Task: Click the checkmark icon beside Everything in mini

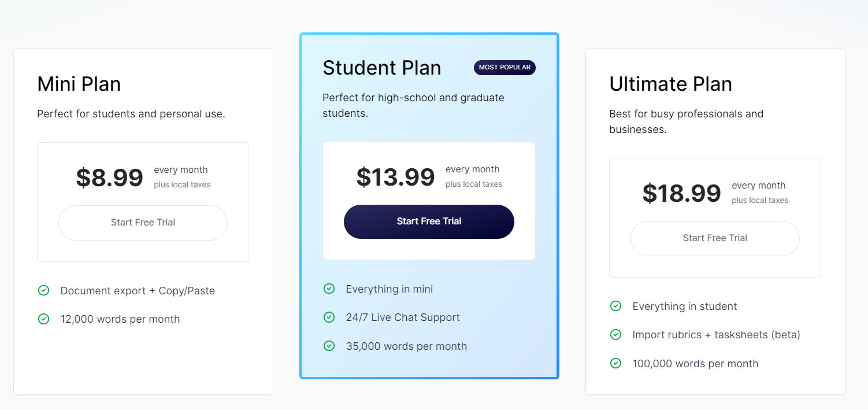Action: point(329,289)
